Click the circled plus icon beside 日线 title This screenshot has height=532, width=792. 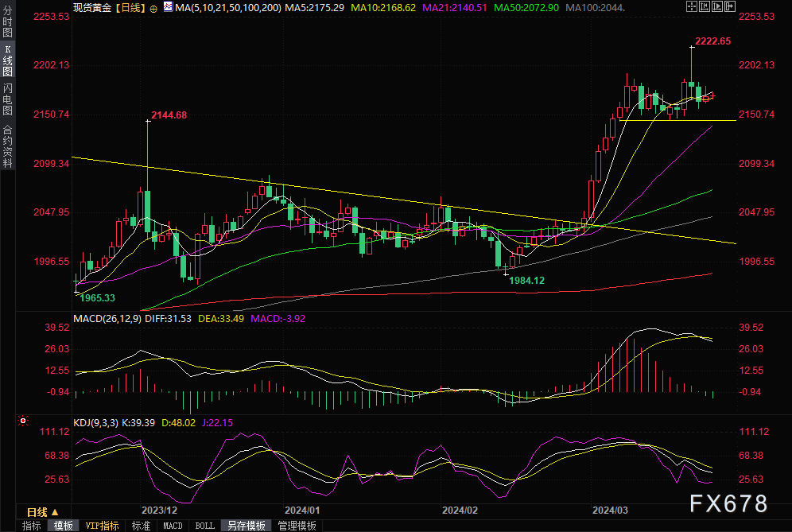(153, 8)
